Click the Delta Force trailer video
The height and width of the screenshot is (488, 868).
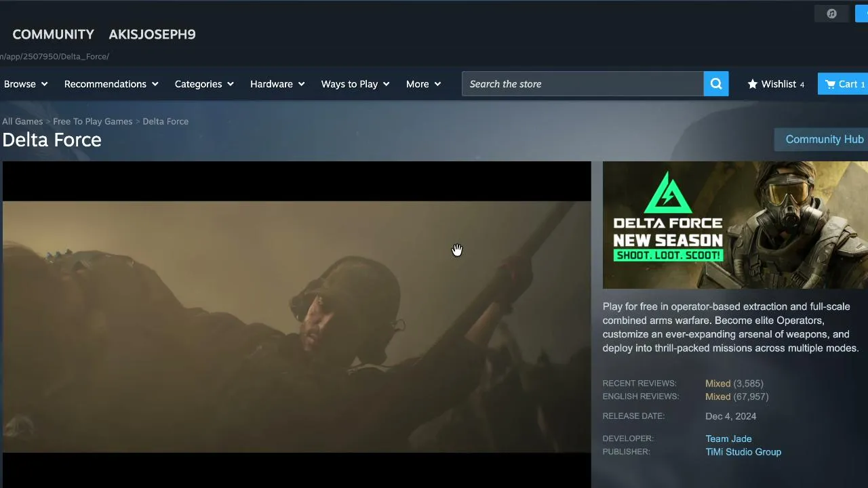297,325
